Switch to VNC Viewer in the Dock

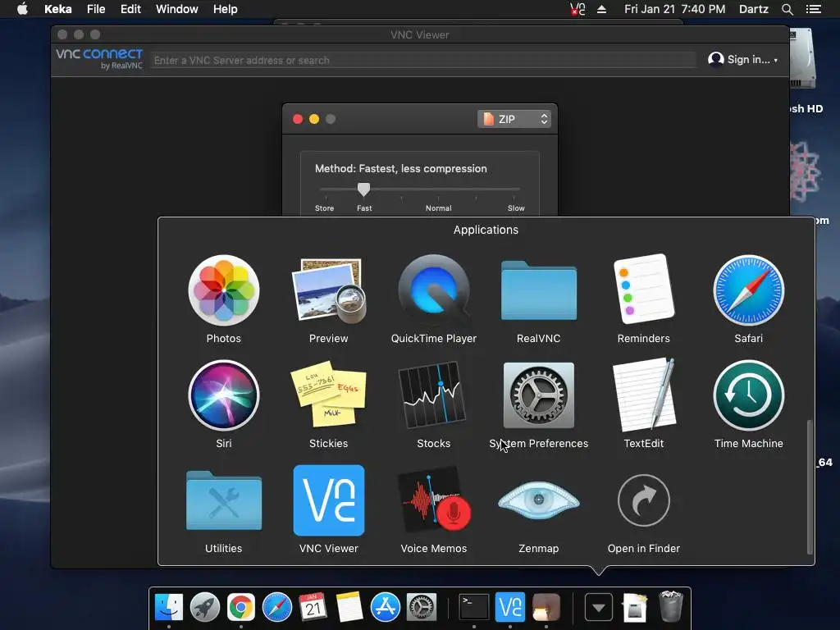[x=510, y=608]
